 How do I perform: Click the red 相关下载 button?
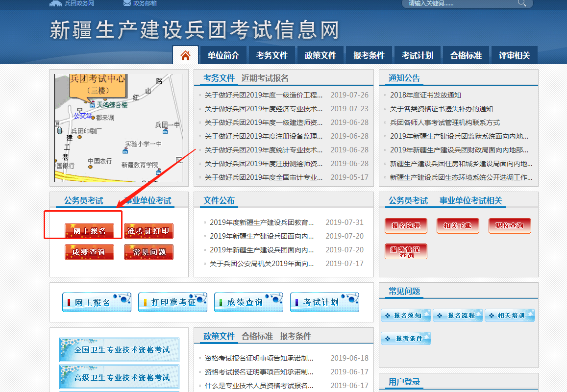pos(458,226)
